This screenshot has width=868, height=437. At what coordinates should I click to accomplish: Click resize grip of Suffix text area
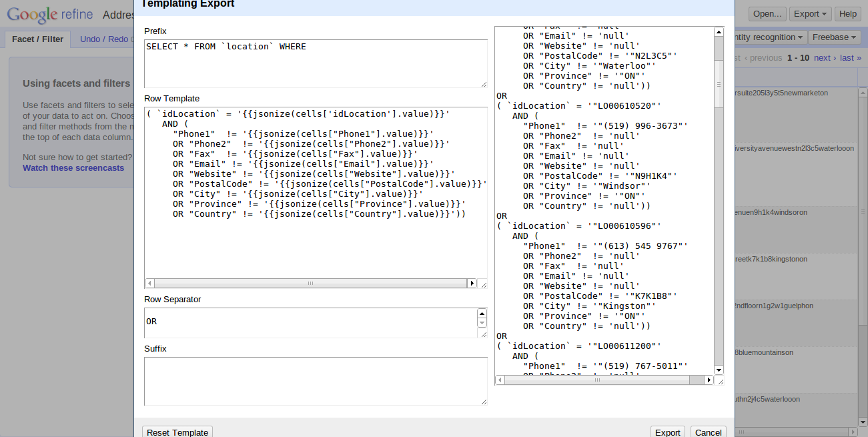484,402
